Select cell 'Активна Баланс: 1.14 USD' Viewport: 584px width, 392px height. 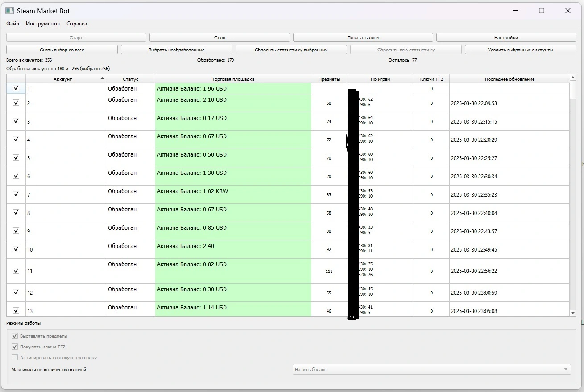click(233, 309)
